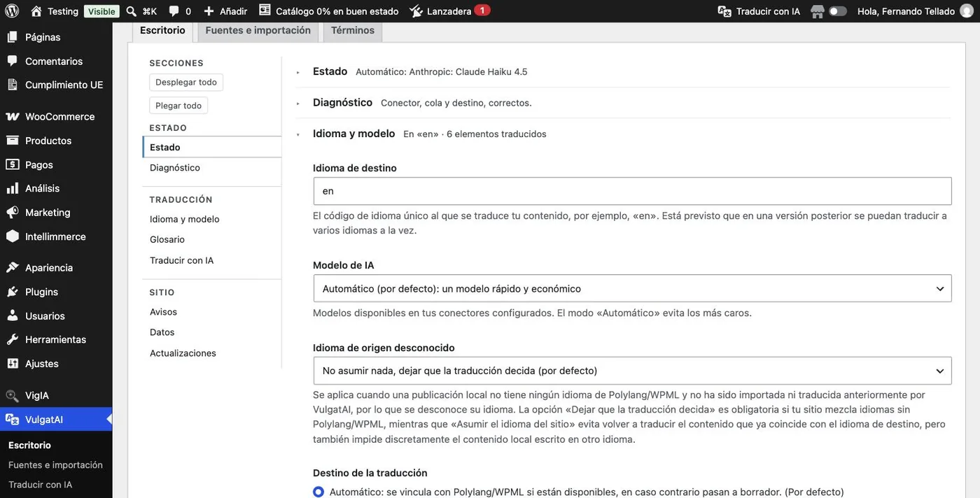Open the comments bubble icon in the admin bar
This screenshot has height=498, width=980.
[x=174, y=11]
